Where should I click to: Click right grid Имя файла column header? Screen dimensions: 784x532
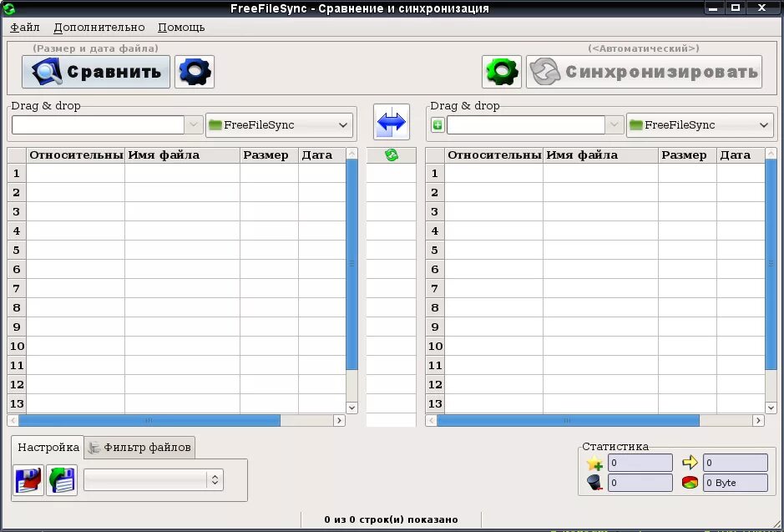[x=601, y=155]
